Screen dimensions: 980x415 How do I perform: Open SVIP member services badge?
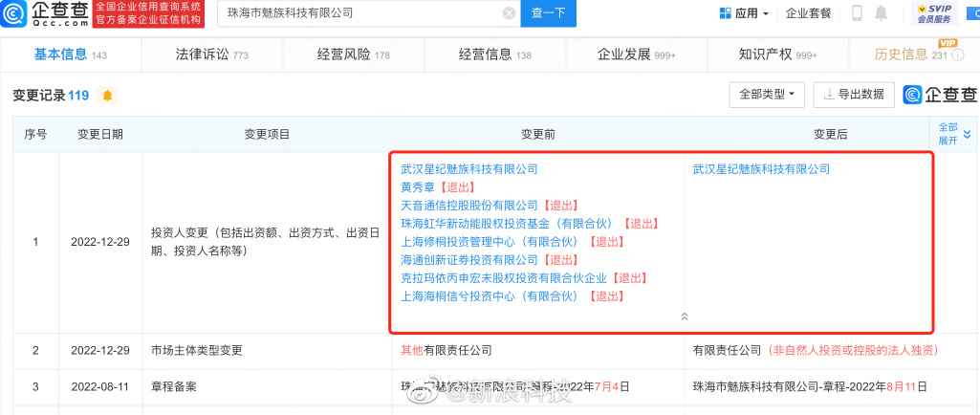(x=934, y=13)
